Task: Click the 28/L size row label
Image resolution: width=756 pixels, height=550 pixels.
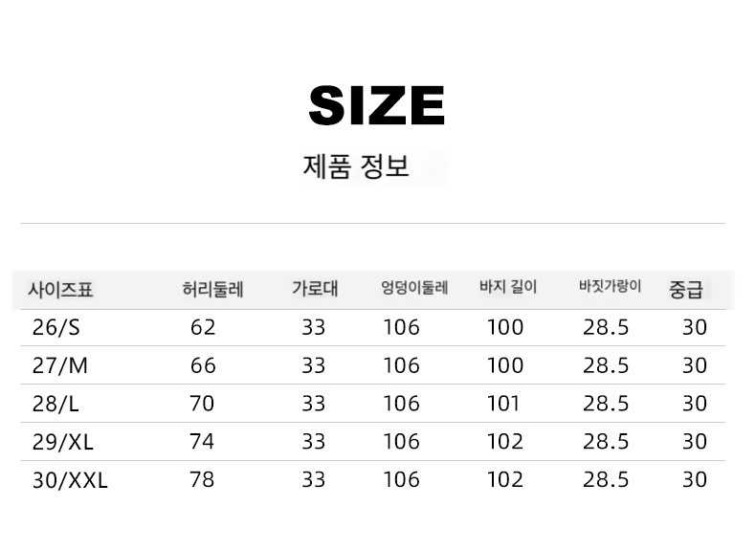Action: [x=56, y=404]
